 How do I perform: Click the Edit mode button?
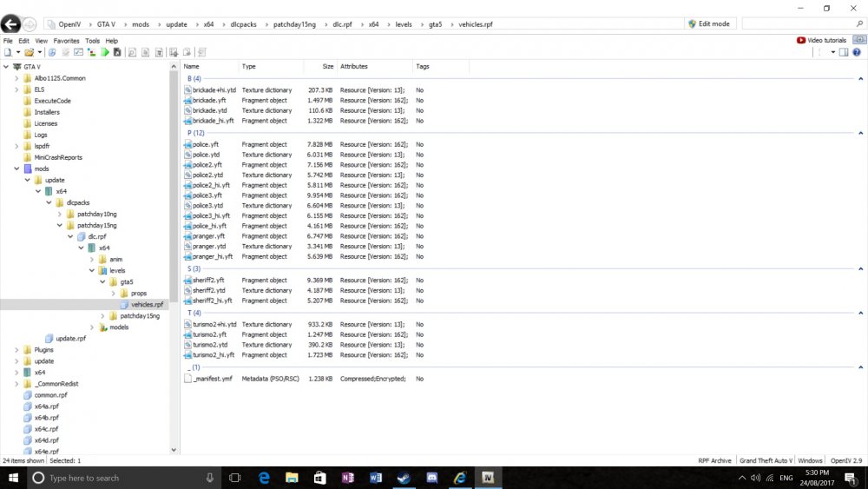point(709,23)
